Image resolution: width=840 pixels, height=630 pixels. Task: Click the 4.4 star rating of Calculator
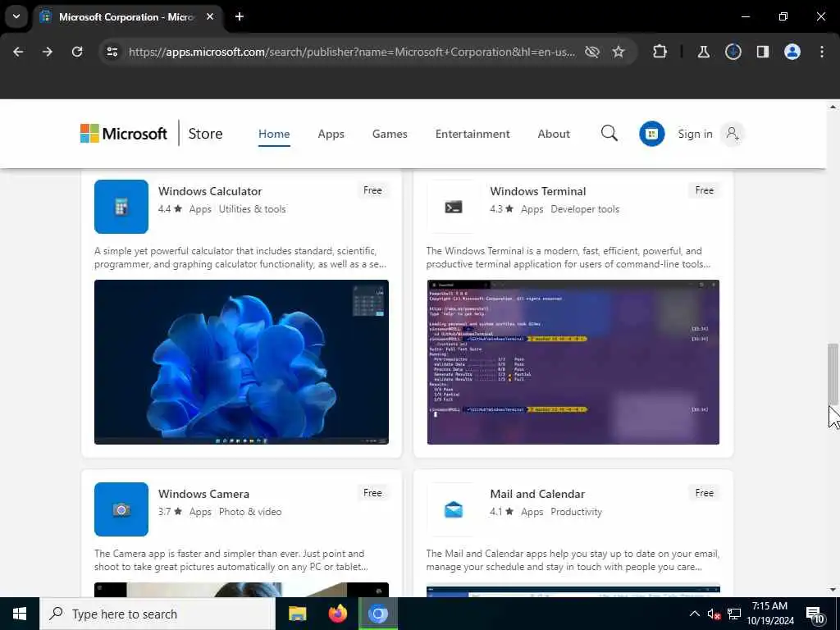[x=170, y=209]
